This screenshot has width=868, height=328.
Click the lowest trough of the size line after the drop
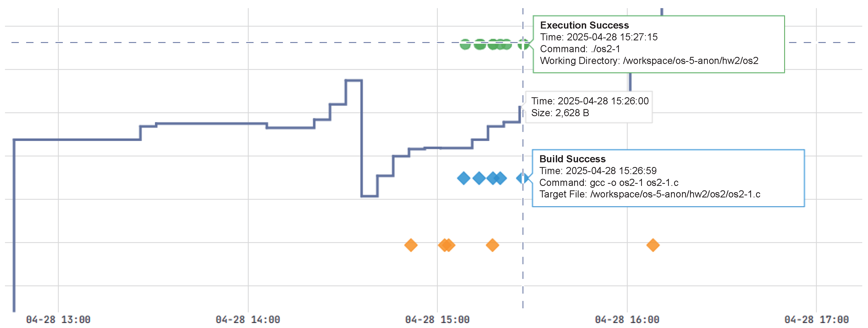coord(369,196)
